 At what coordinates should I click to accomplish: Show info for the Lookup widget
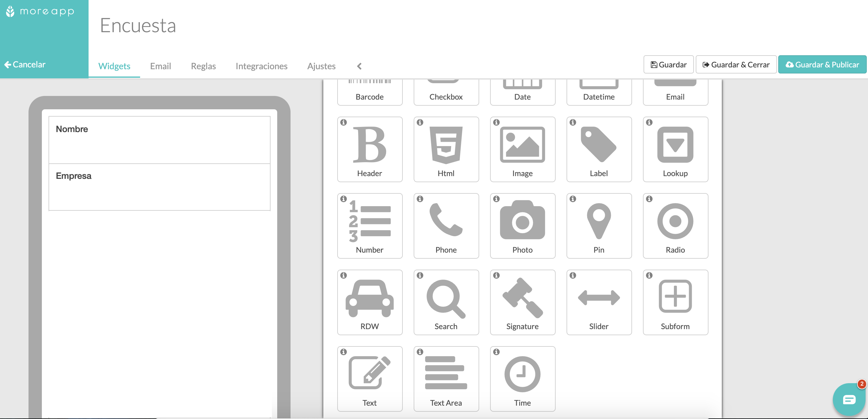[649, 122]
